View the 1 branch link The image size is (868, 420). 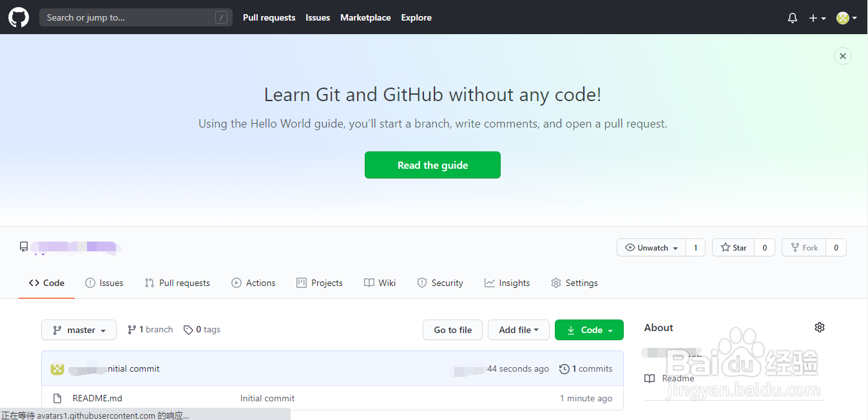pos(150,330)
